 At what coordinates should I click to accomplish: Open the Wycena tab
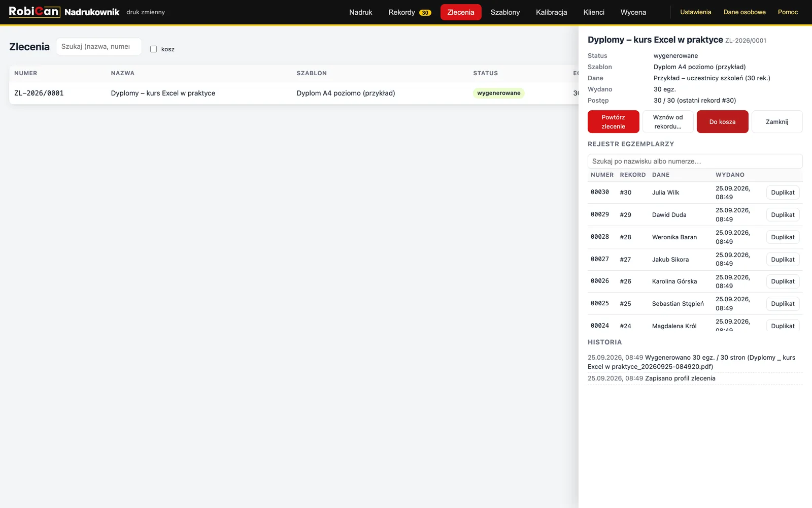click(633, 12)
